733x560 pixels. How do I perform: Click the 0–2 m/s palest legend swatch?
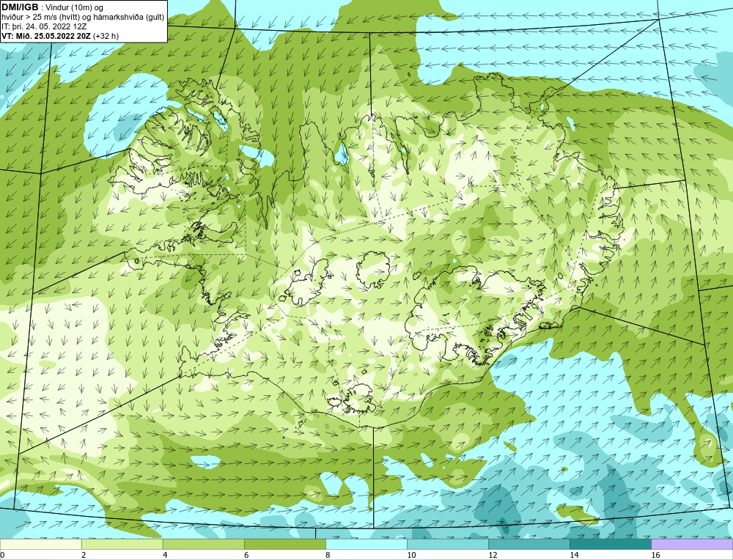[x=40, y=545]
